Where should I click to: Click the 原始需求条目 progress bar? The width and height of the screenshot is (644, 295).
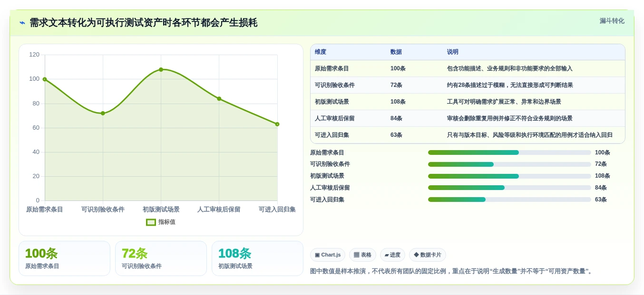tap(509, 152)
